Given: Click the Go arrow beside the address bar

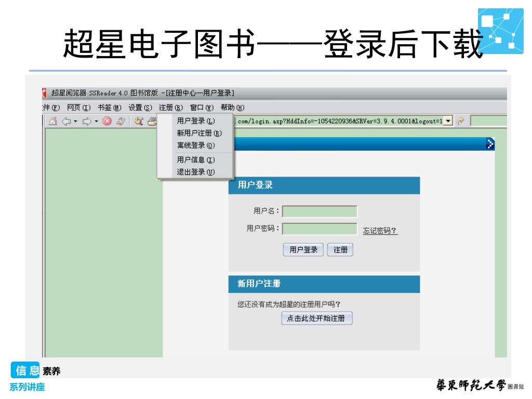Looking at the screenshot, I should (x=460, y=121).
